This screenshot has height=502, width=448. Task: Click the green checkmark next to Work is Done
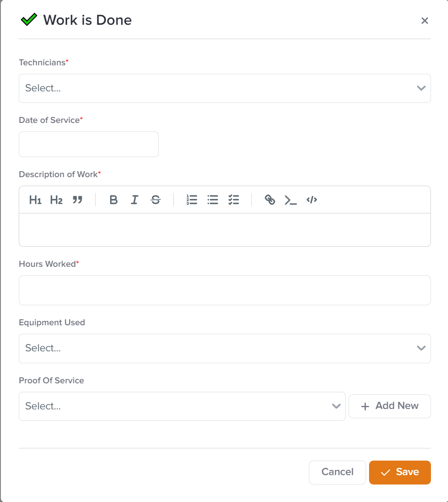[x=29, y=20]
